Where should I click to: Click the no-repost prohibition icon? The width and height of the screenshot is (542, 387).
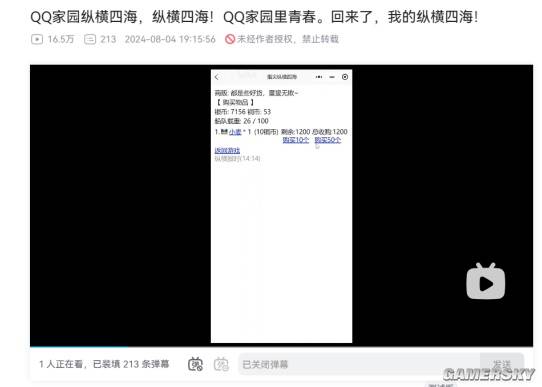pos(230,39)
